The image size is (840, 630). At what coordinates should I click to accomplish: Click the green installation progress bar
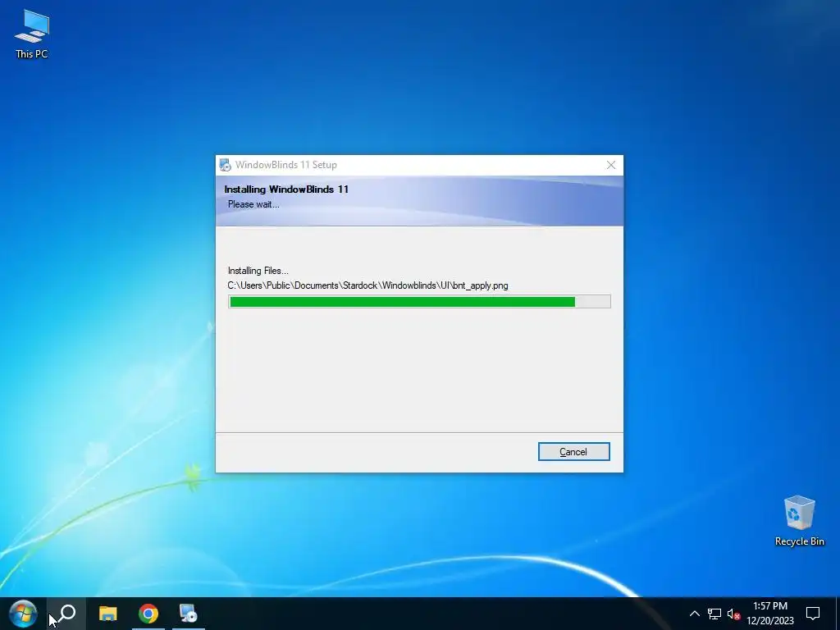(x=419, y=302)
